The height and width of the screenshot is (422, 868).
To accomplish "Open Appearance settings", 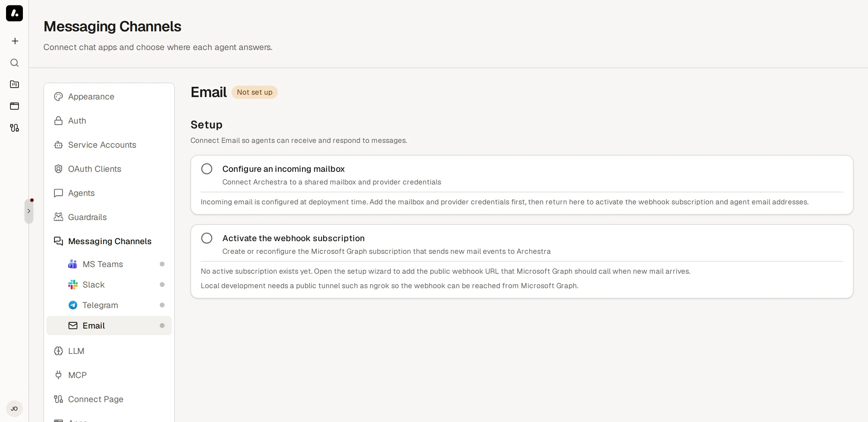I will [x=109, y=97].
